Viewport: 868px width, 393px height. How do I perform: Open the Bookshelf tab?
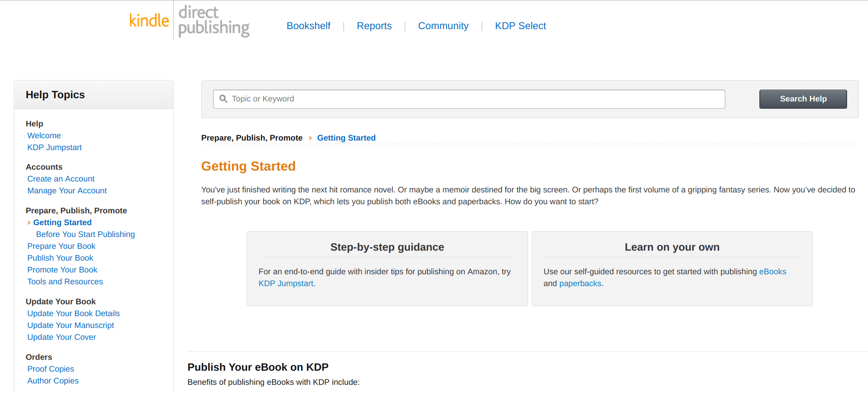click(308, 26)
